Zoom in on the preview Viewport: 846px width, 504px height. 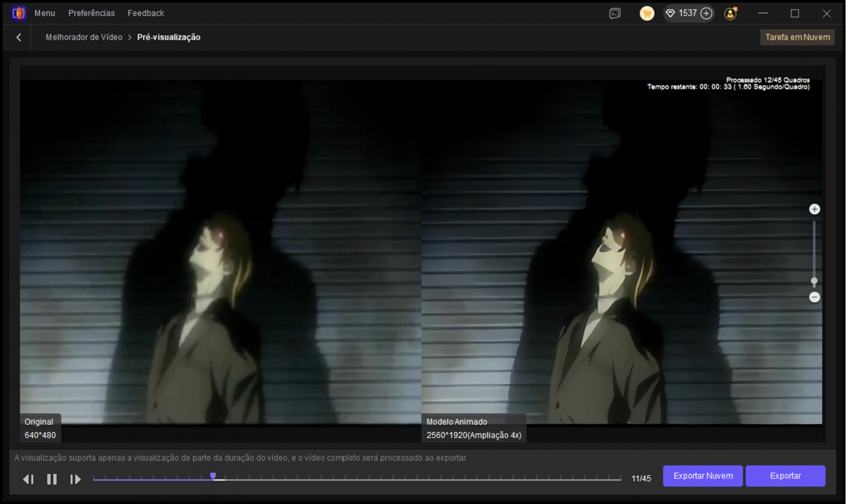[x=814, y=209]
